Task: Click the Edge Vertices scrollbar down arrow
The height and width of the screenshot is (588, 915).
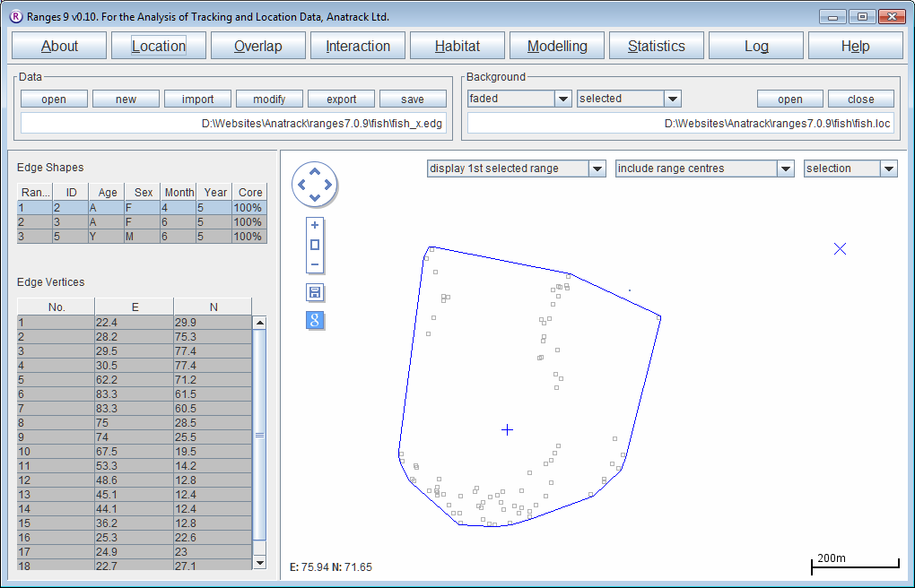Action: coord(259,562)
